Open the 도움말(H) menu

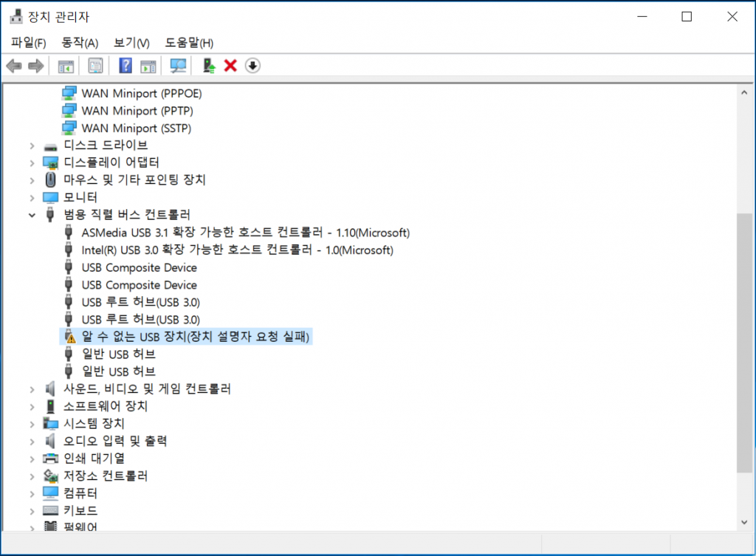(189, 43)
